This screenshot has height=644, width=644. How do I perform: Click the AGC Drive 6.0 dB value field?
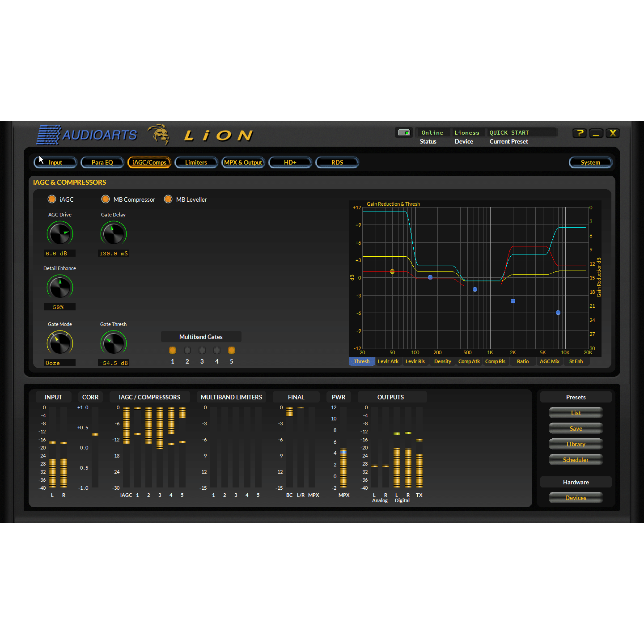[x=60, y=254]
